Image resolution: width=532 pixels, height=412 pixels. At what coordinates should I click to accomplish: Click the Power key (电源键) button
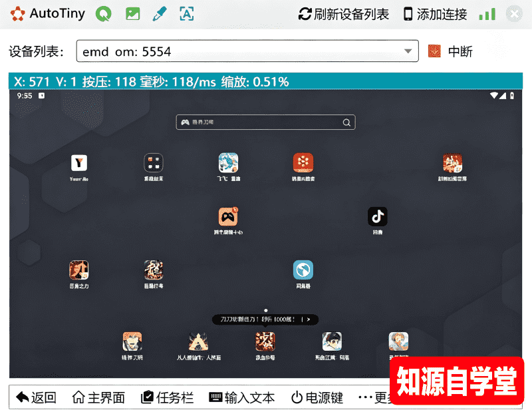317,397
